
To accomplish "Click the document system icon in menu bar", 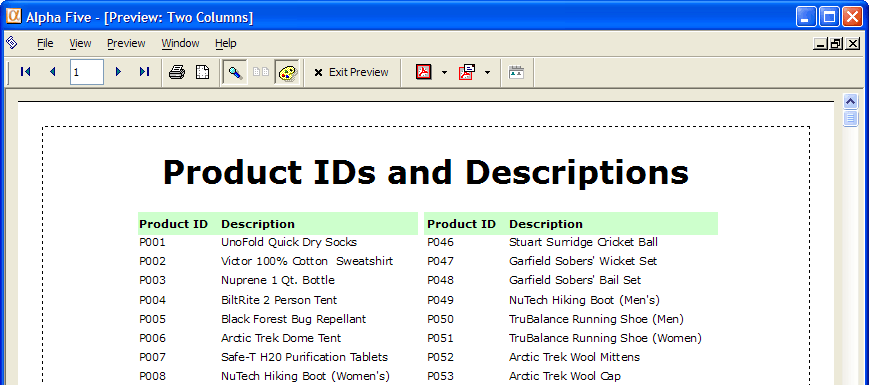I will click(x=12, y=43).
